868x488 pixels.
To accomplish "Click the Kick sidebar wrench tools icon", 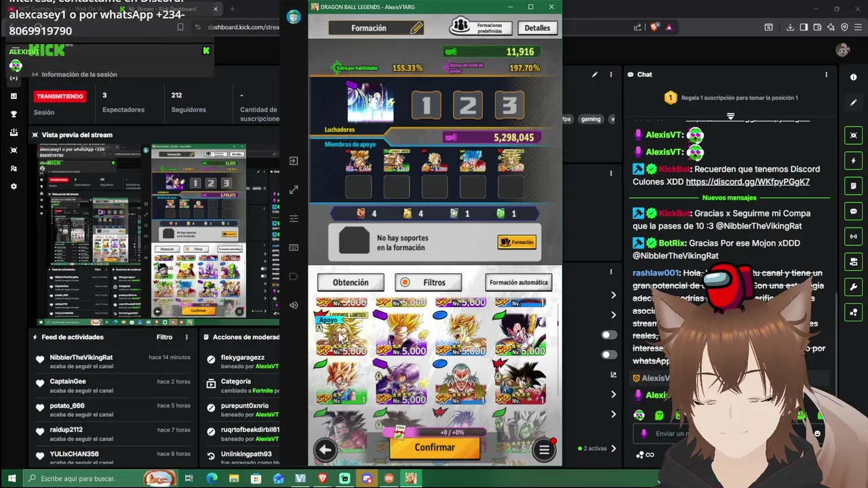I will [x=854, y=287].
